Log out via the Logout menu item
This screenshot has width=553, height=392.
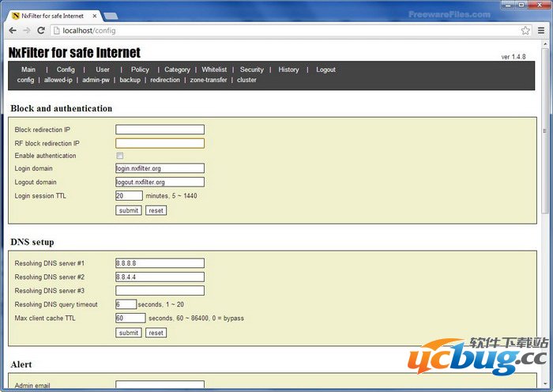pos(325,70)
